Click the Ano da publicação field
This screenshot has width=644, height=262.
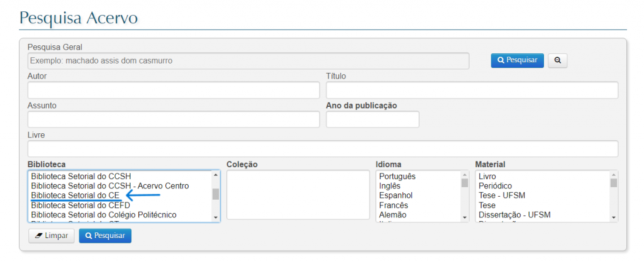pyautogui.click(x=372, y=119)
